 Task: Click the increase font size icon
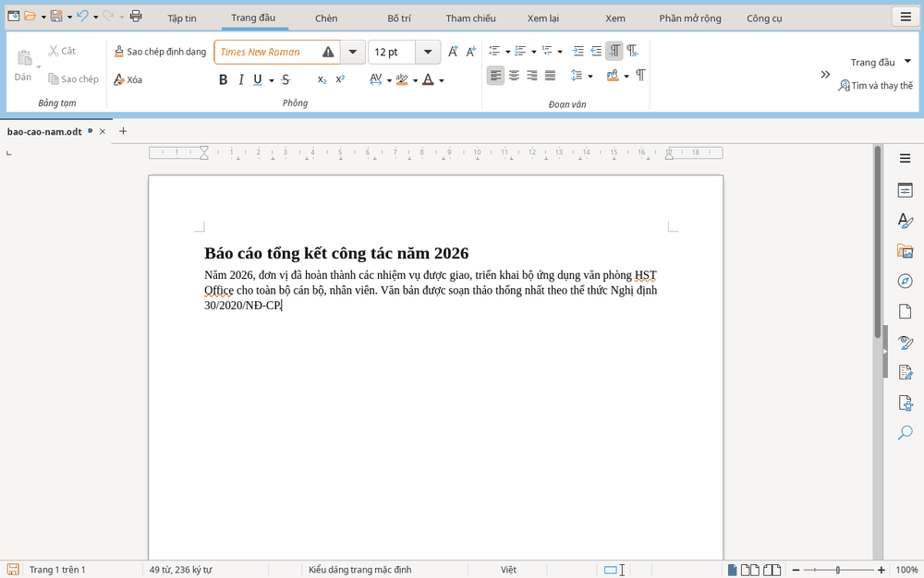(453, 52)
